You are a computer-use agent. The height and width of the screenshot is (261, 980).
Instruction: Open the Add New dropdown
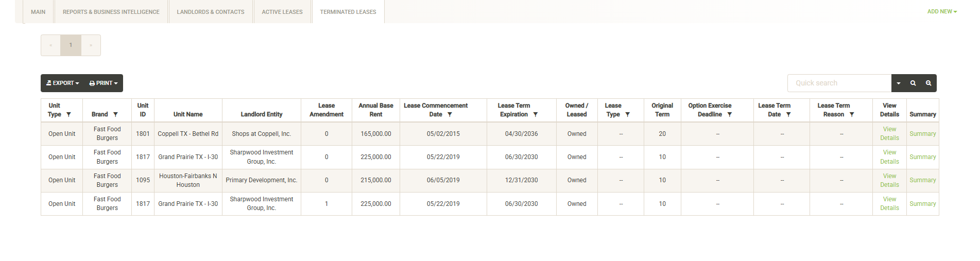[x=942, y=12]
